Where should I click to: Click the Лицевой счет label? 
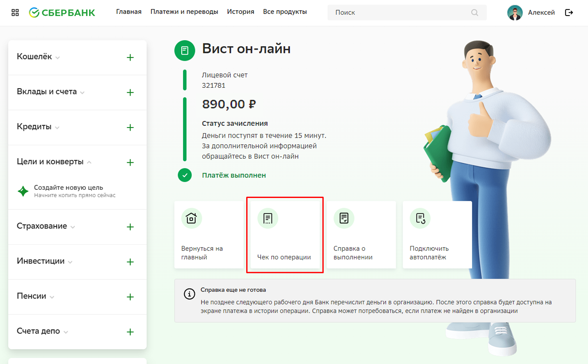(x=224, y=75)
